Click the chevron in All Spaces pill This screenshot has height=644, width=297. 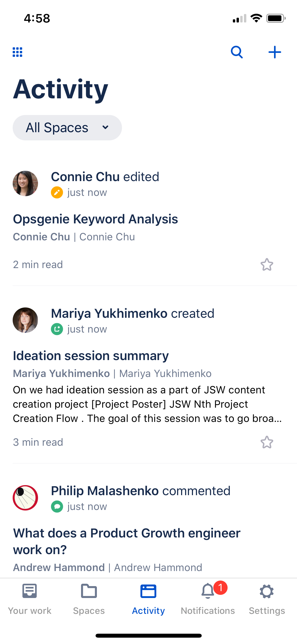tap(105, 127)
